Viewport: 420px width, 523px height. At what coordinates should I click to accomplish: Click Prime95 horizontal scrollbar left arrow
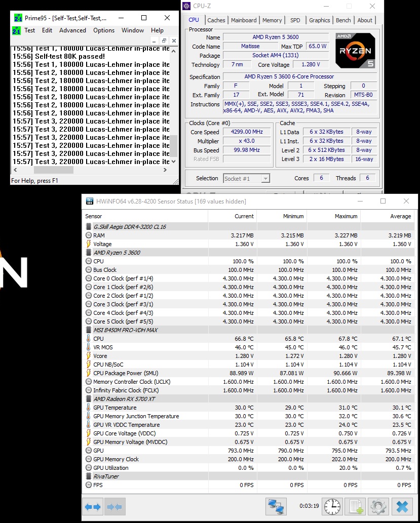point(15,170)
